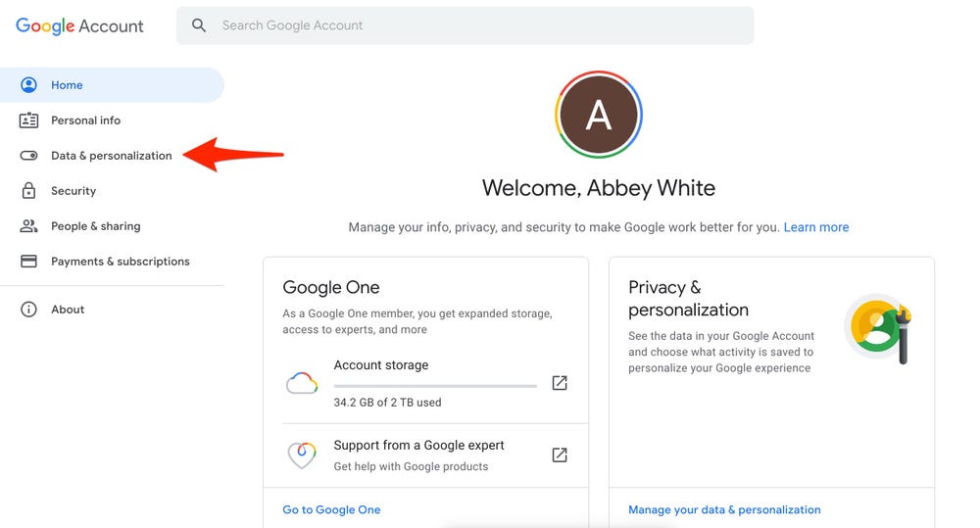Click the People & sharing icon
This screenshot has height=528, width=980.
pyautogui.click(x=29, y=226)
